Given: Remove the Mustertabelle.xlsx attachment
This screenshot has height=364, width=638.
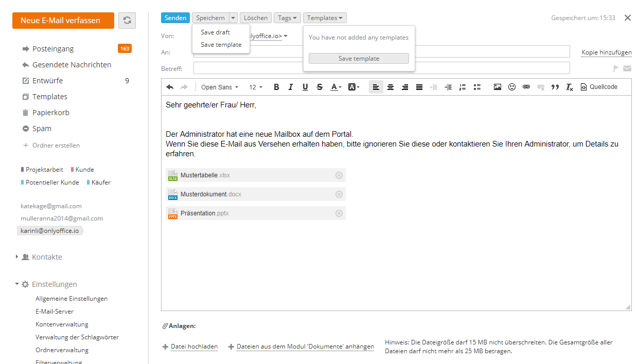Looking at the screenshot, I should point(339,175).
